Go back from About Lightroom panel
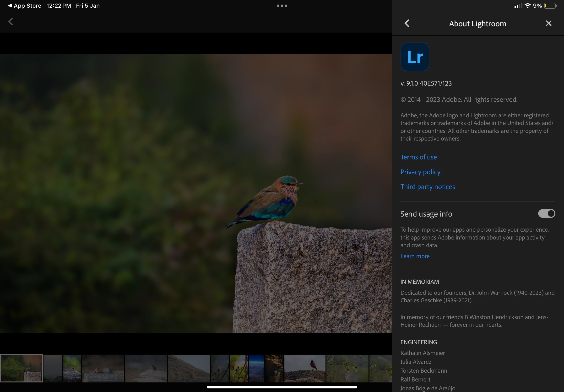This screenshot has height=392, width=564. point(407,23)
